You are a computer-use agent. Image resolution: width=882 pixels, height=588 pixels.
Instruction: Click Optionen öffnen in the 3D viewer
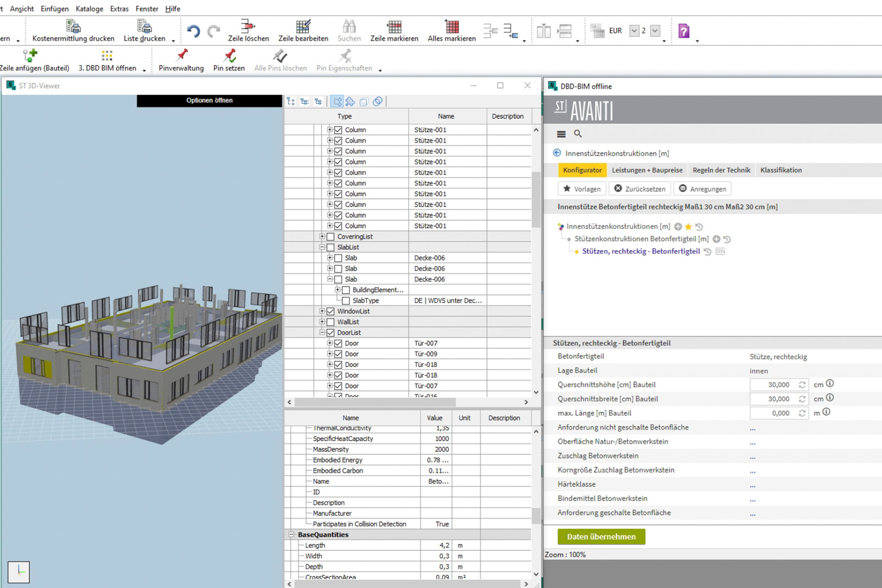click(210, 100)
